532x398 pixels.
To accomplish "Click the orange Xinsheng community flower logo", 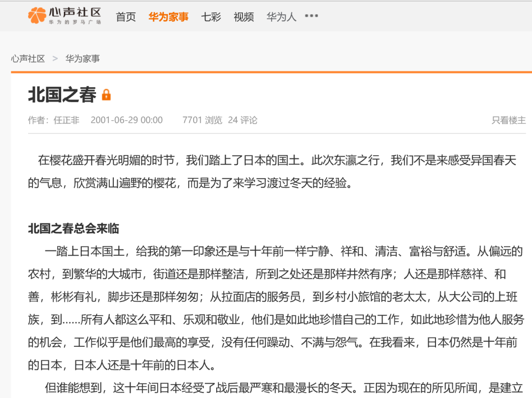I will pyautogui.click(x=37, y=16).
